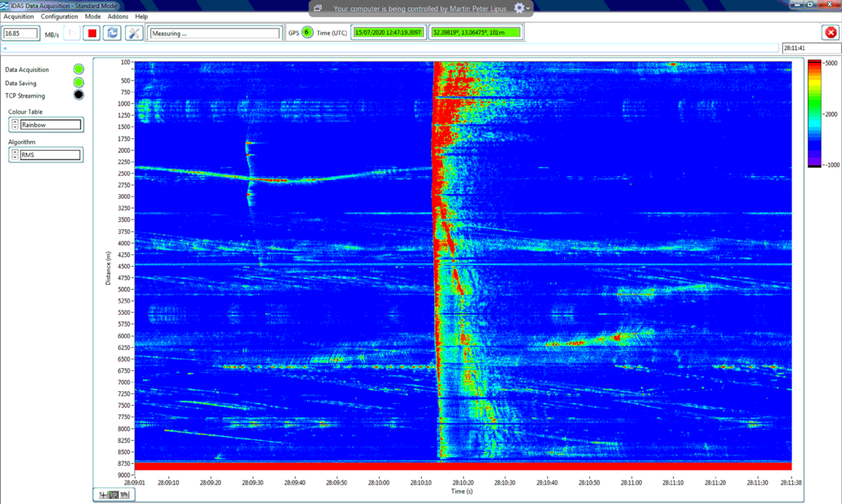Select the pan hand graph tool
Screen dimensions: 842x504
[125, 495]
